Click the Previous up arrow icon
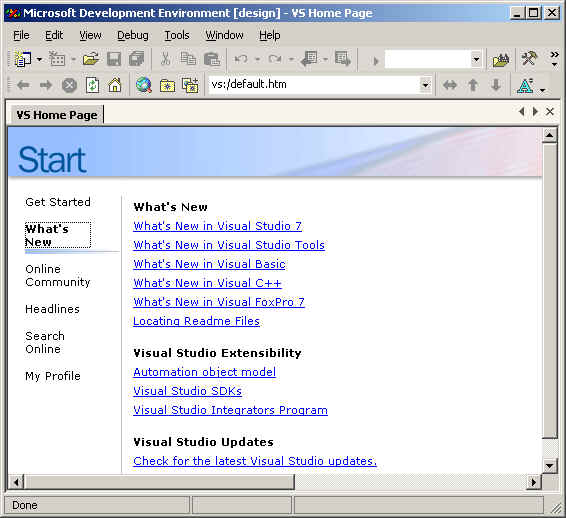 click(x=473, y=85)
